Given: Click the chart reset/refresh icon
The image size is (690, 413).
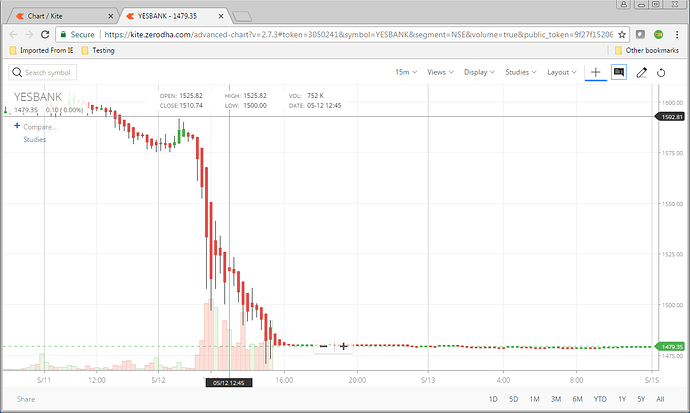Looking at the screenshot, I should (661, 73).
